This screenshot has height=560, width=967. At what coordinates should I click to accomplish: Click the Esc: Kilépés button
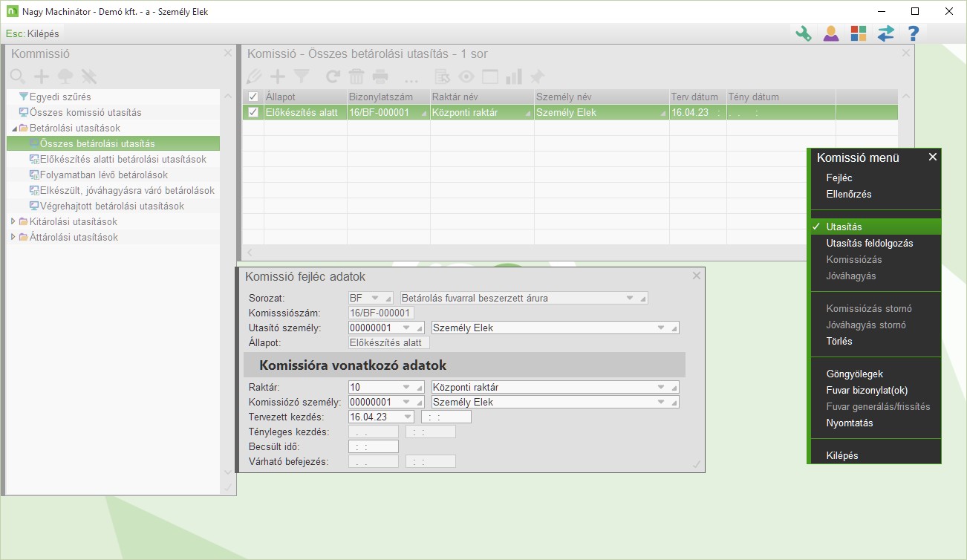pos(32,33)
